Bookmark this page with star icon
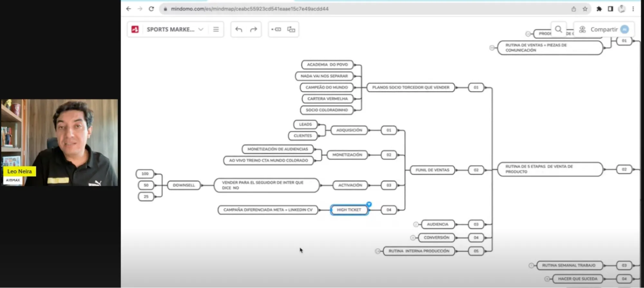This screenshot has height=288, width=644. [x=585, y=9]
